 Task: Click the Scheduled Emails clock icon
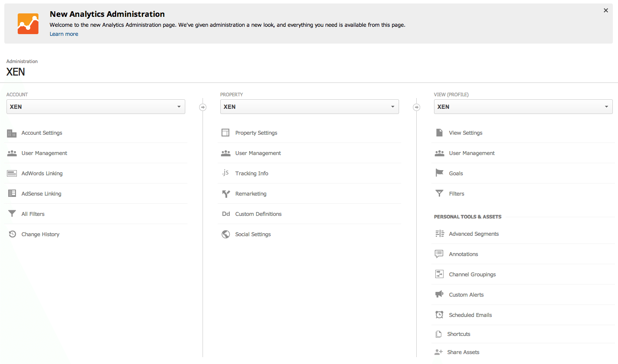[439, 315]
